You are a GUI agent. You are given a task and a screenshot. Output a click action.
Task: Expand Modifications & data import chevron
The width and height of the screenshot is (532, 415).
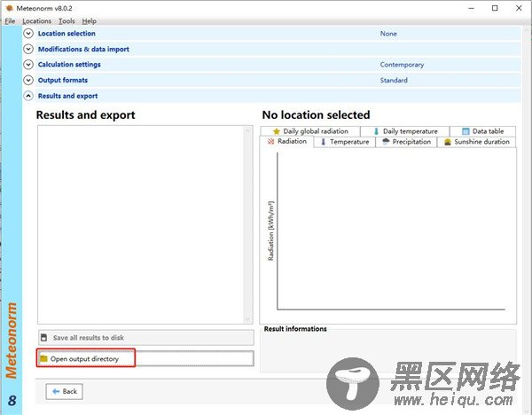click(x=28, y=49)
